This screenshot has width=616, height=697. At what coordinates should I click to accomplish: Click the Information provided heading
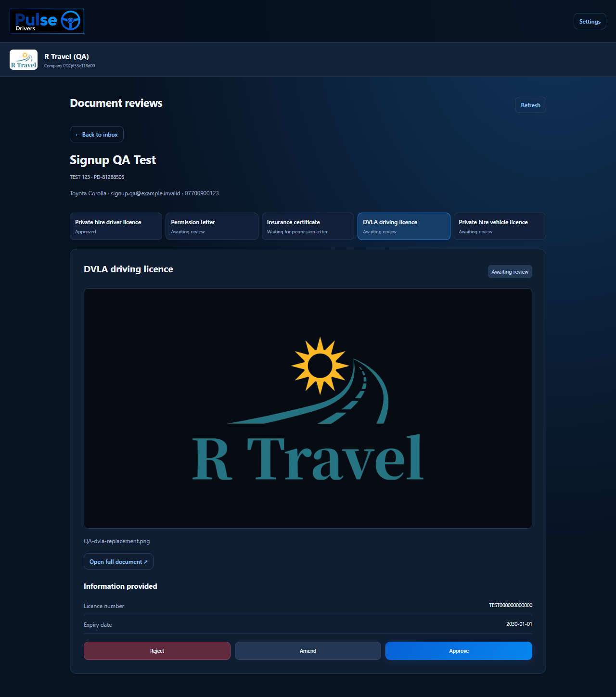click(x=120, y=586)
